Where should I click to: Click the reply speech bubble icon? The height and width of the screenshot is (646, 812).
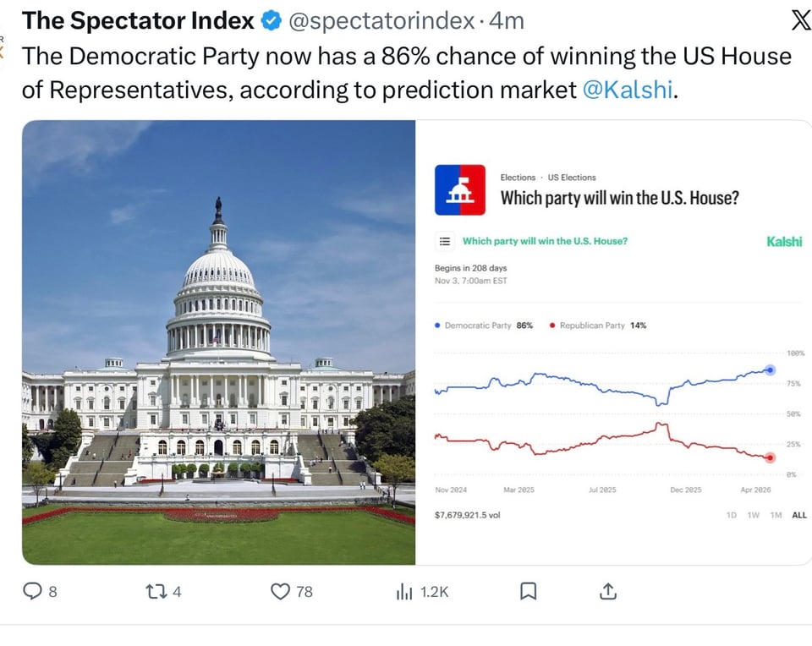tap(33, 592)
